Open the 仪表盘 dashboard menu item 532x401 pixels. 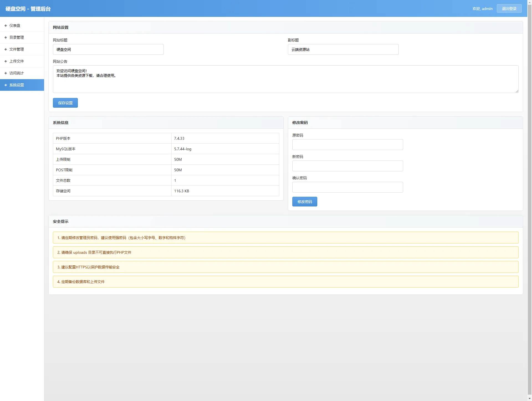pyautogui.click(x=15, y=25)
